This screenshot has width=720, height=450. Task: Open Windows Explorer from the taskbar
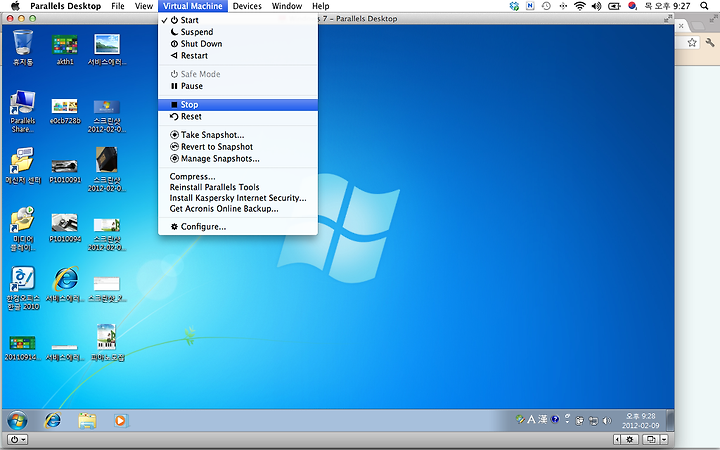pos(87,420)
